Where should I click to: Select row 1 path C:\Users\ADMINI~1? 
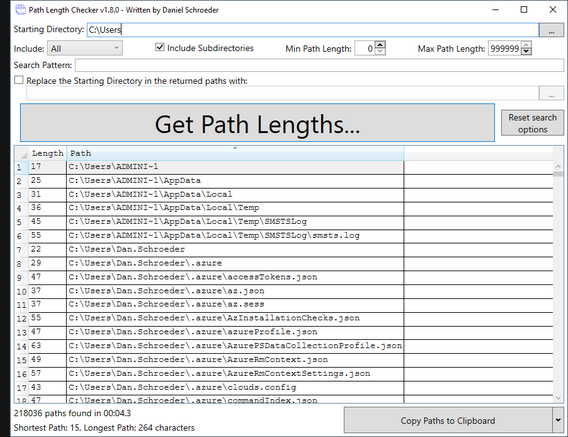(235, 167)
